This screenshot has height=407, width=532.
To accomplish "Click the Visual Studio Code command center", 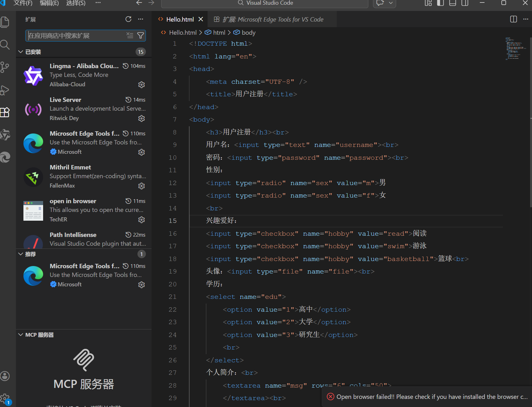I will tap(265, 3).
